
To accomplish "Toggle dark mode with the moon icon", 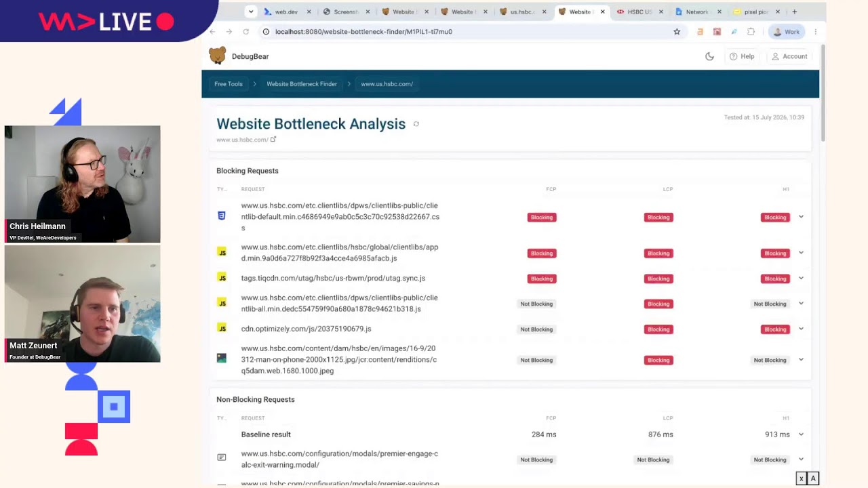I will coord(709,56).
